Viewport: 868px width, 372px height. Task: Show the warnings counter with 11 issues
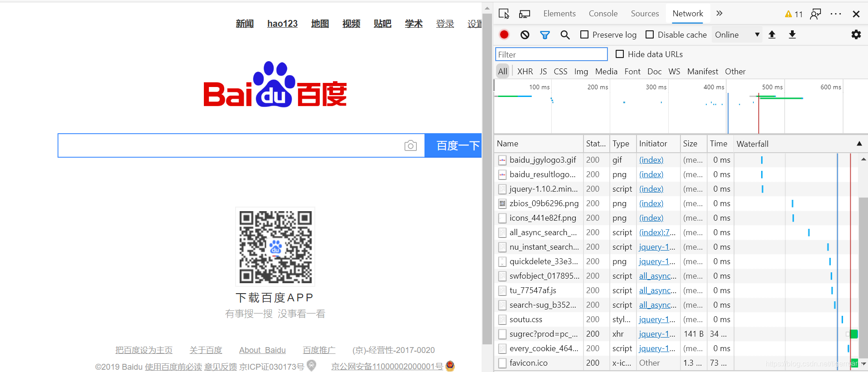(x=794, y=14)
